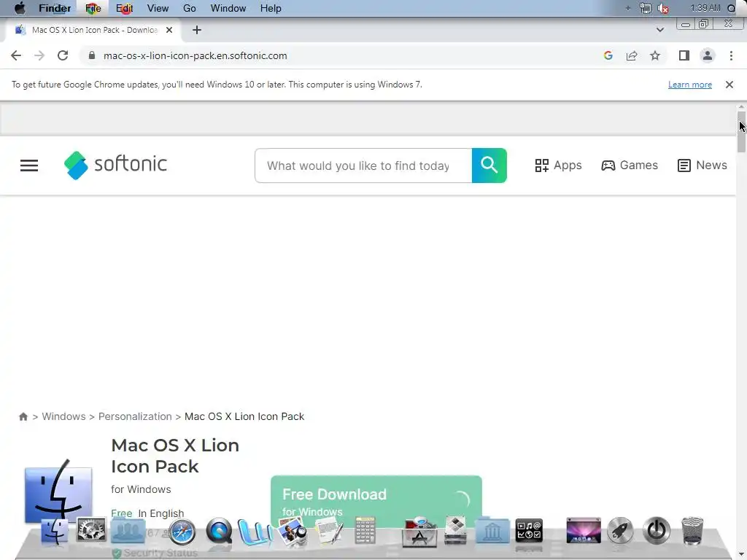Open Finder from the dock

(x=54, y=531)
